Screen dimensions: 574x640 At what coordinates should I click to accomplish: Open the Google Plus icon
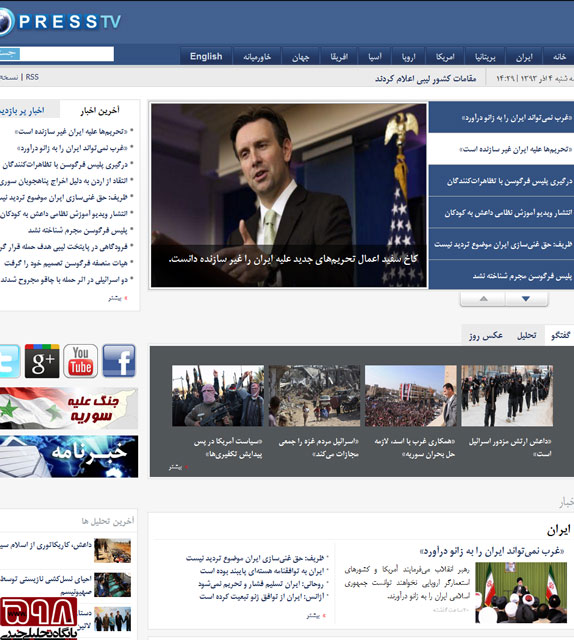click(x=42, y=361)
